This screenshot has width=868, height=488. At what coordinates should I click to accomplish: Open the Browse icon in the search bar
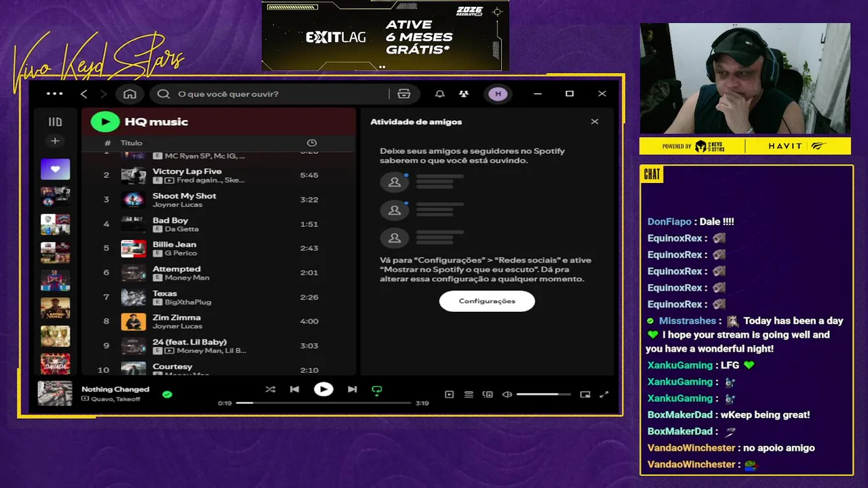point(404,94)
